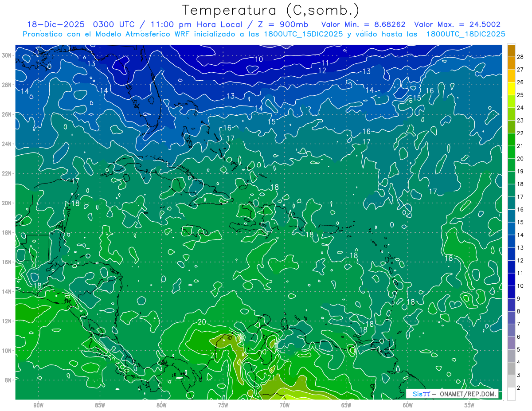Click the longitude axis label '70W'
Screen dimensions: 532x411
point(285,405)
